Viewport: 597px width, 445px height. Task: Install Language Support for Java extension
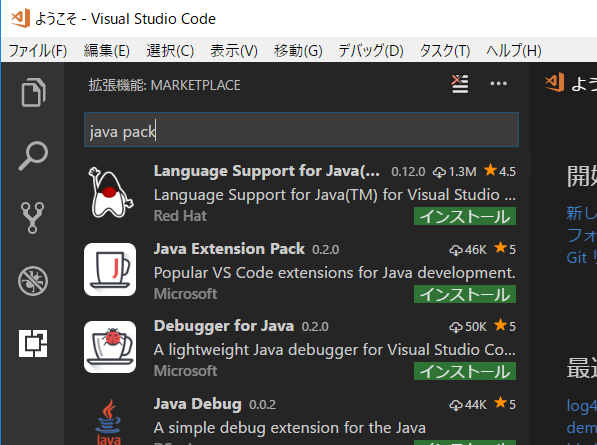pyautogui.click(x=465, y=216)
